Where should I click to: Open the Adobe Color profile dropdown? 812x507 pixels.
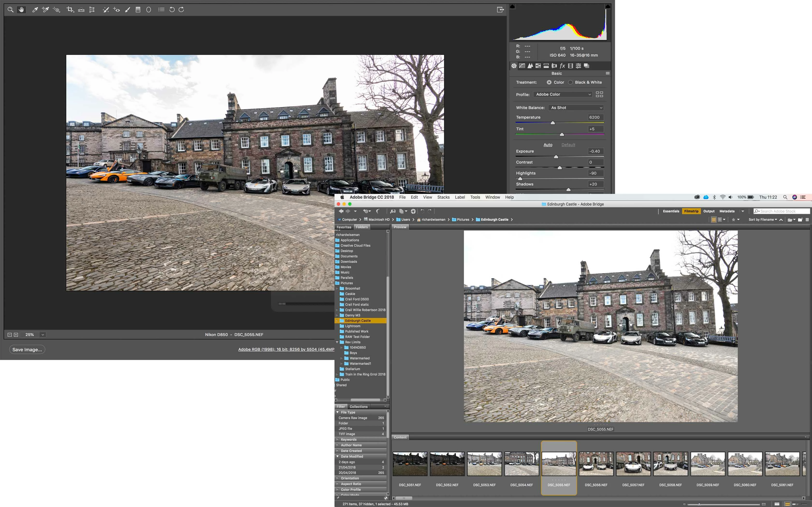click(x=563, y=95)
